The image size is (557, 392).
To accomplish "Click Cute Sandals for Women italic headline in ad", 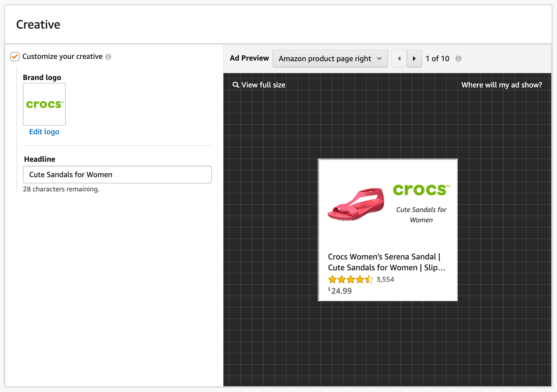I will (x=421, y=215).
